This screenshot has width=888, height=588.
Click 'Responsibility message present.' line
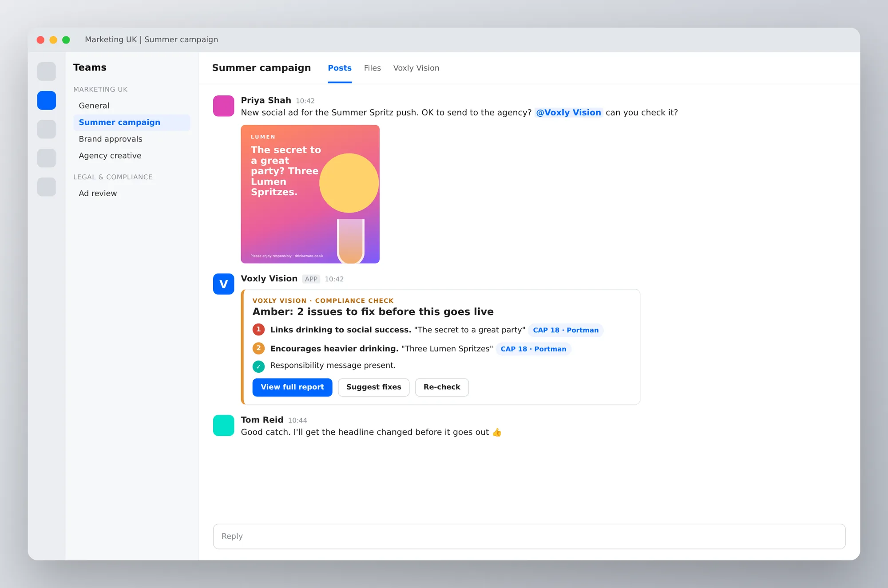point(333,365)
